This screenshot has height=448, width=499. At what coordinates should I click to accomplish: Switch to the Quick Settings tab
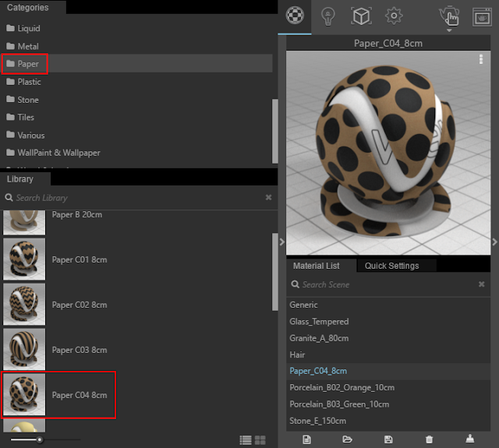[x=397, y=266]
